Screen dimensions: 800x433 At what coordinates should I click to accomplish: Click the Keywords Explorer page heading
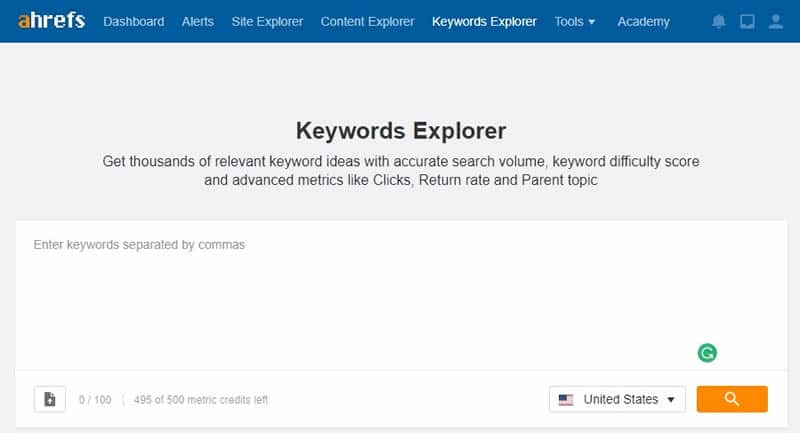401,130
